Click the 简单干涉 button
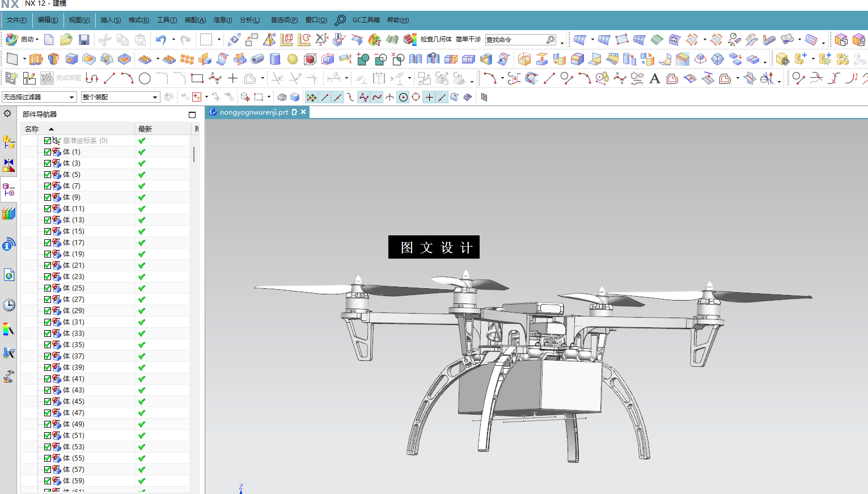868x494 pixels. pos(468,39)
